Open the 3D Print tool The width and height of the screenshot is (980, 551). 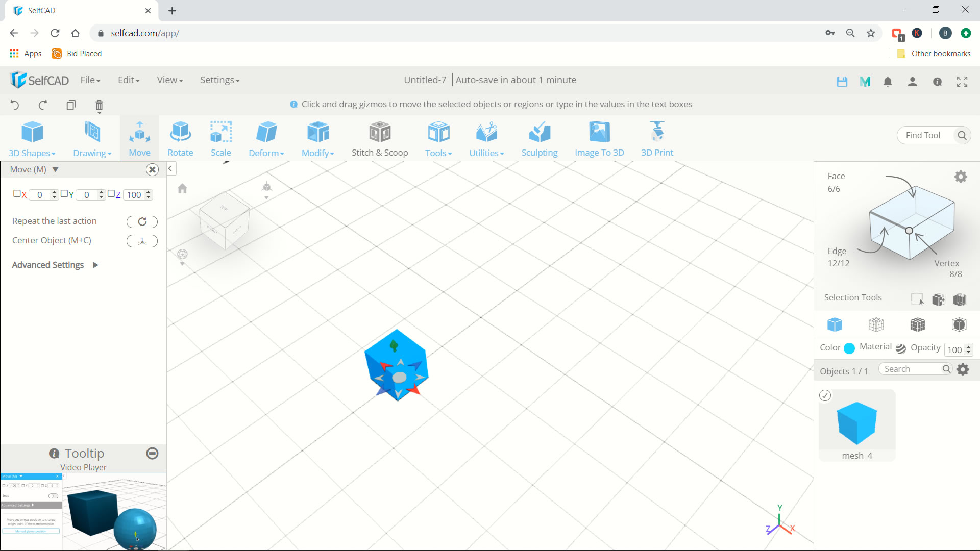pos(657,139)
